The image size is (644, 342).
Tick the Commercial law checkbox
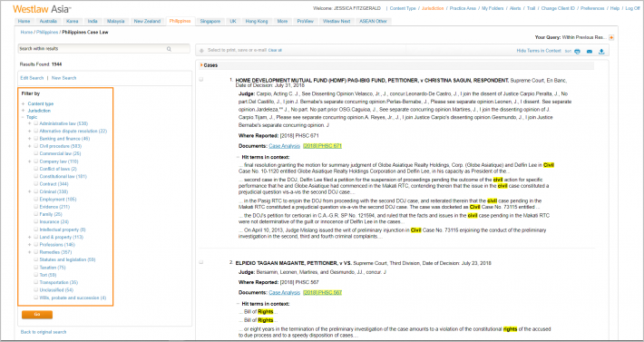coord(36,153)
